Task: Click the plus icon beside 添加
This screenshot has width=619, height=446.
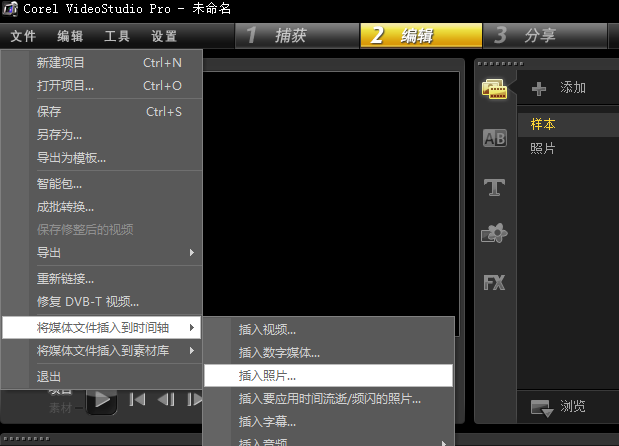Action: pyautogui.click(x=539, y=88)
